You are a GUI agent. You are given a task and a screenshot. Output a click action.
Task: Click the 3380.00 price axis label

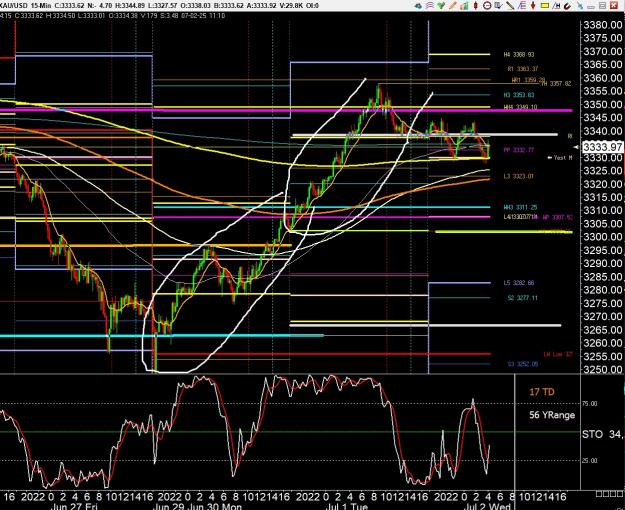pos(603,25)
